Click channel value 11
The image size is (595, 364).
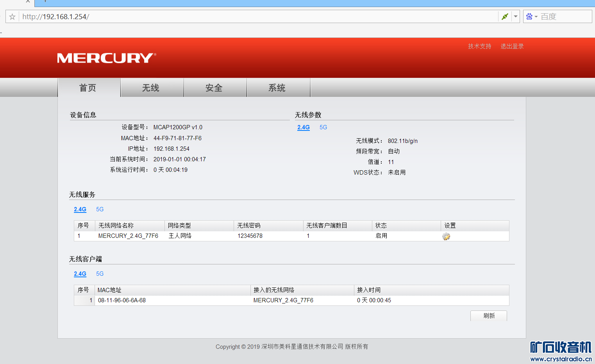391,162
